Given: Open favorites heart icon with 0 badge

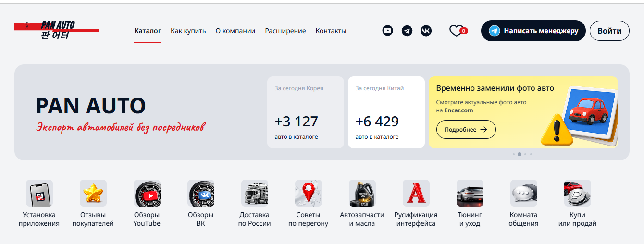Looking at the screenshot, I should point(458,31).
